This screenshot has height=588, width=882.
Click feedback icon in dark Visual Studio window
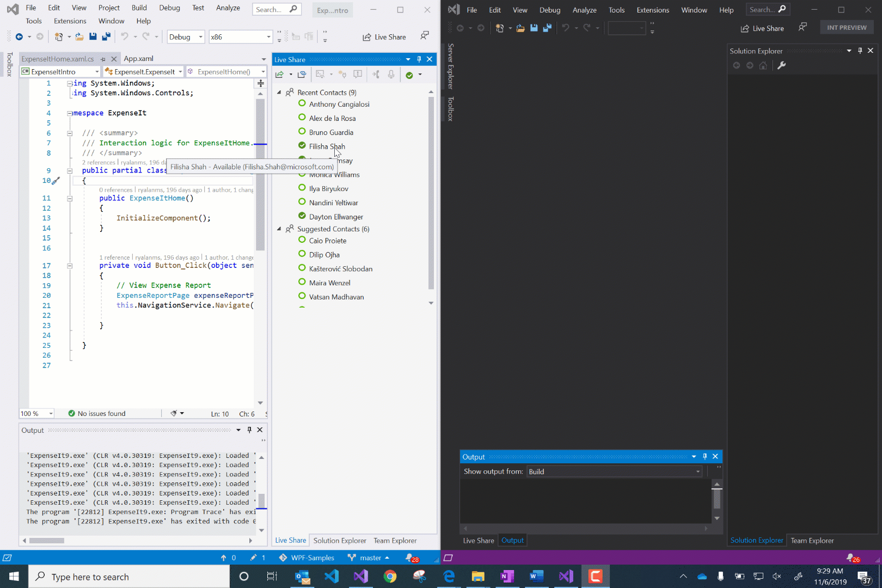coord(803,27)
